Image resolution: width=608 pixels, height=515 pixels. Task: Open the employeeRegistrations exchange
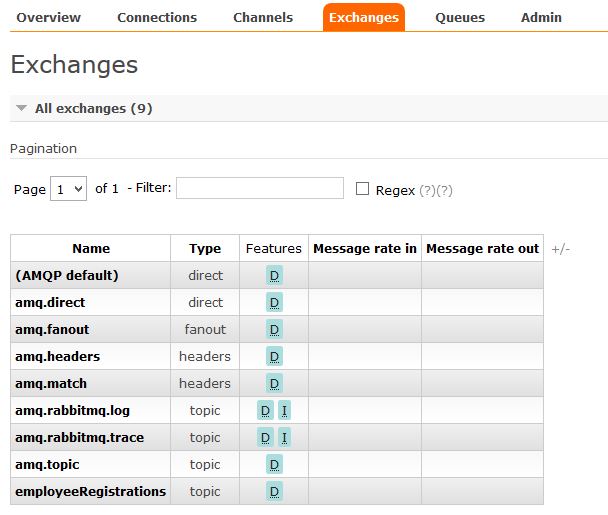pos(90,491)
